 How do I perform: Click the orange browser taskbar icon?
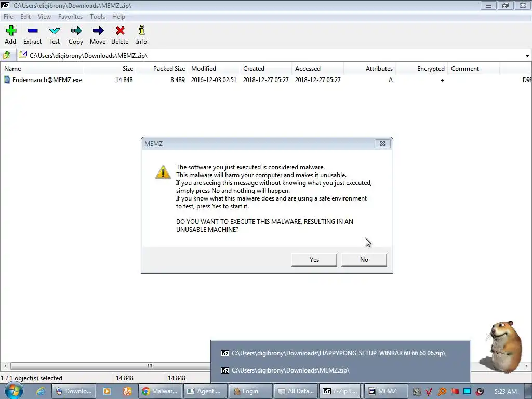click(x=127, y=391)
